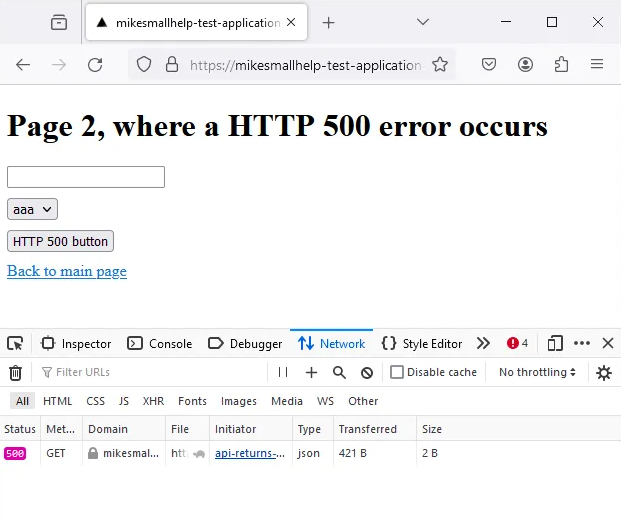This screenshot has height=519, width=621.
Task: Clear network log with trash icon
Action: point(15,372)
